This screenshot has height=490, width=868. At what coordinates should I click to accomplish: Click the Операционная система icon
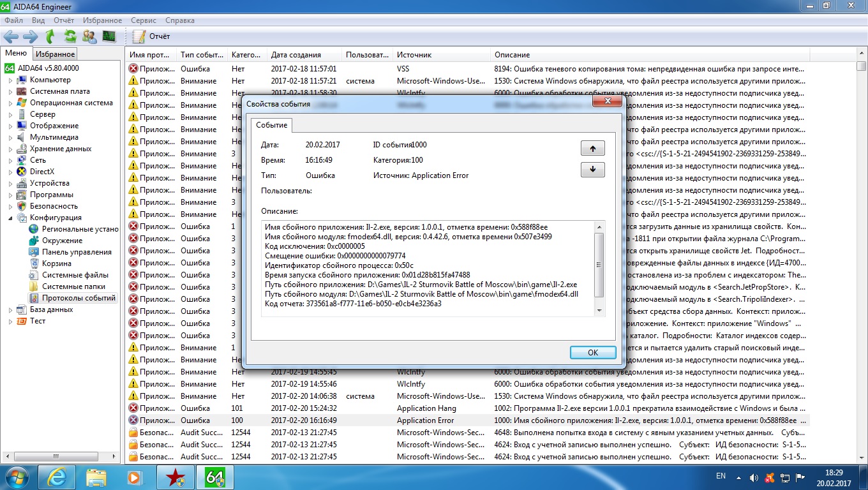[22, 103]
